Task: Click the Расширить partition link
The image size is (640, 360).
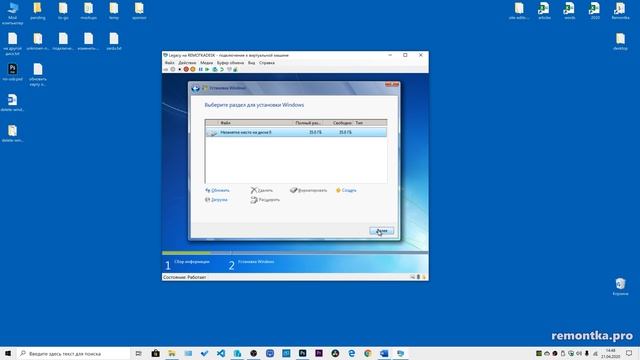Action: 265,200
